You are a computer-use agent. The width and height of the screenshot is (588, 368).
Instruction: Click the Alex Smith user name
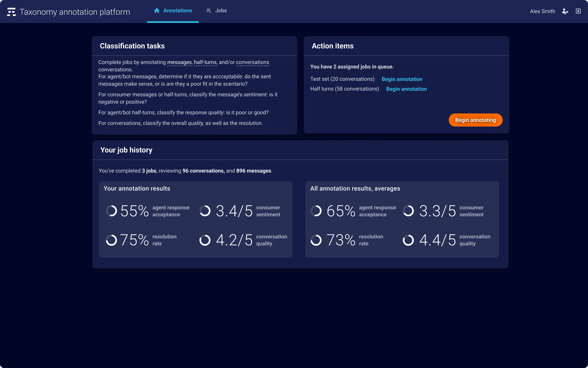tap(542, 11)
